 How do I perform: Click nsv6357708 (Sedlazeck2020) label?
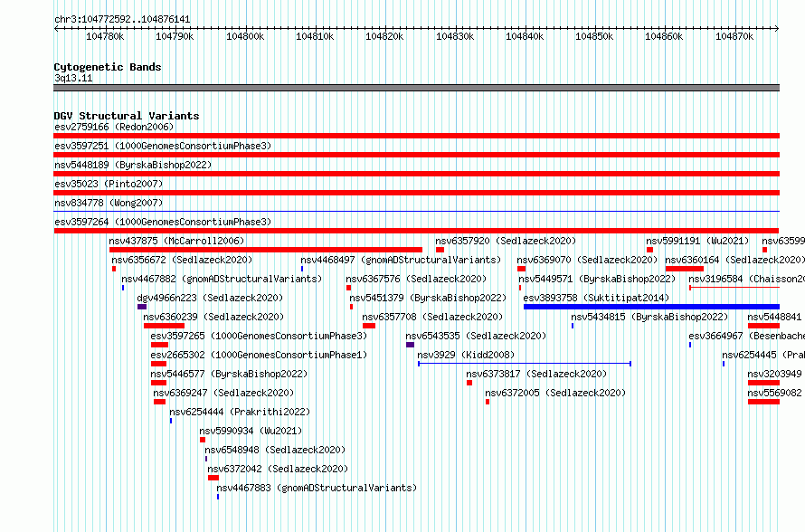[x=432, y=317]
